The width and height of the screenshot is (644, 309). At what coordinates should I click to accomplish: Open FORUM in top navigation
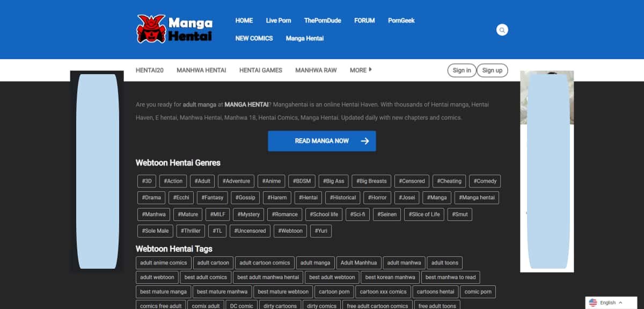coord(364,20)
